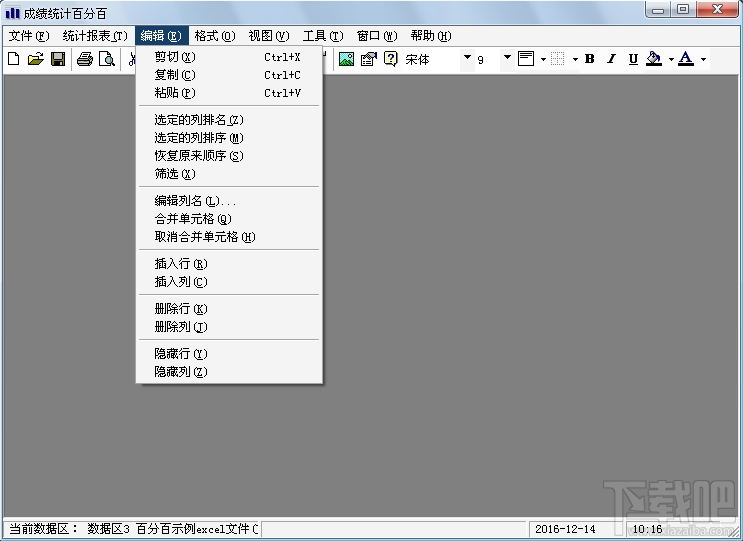Click the 2016-12-14 date in status bar
The height and width of the screenshot is (541, 743).
click(565, 529)
